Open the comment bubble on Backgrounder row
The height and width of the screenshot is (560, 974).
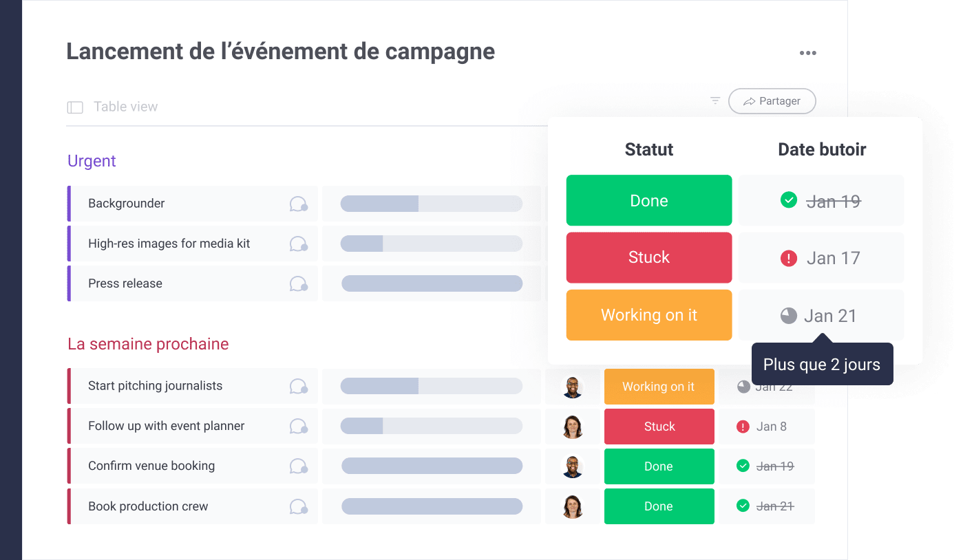(298, 204)
